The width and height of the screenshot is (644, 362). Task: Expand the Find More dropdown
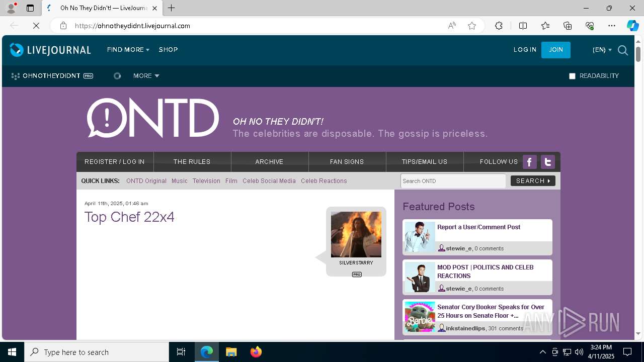tap(128, 50)
